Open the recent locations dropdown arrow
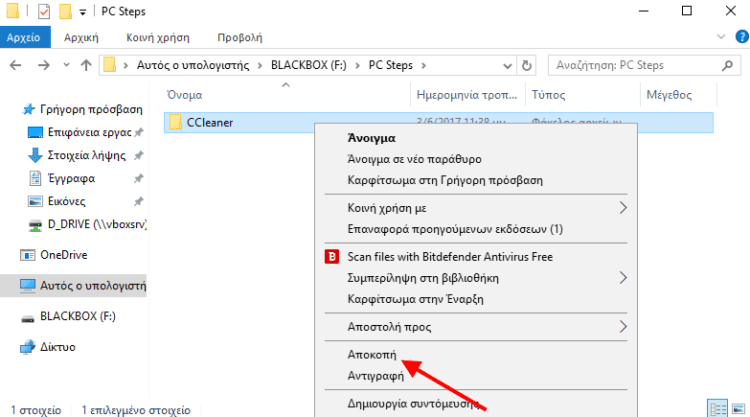750x417 pixels. pyautogui.click(x=66, y=65)
